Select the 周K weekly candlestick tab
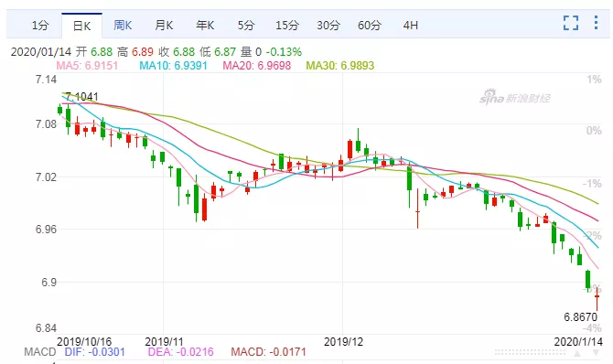 point(123,26)
